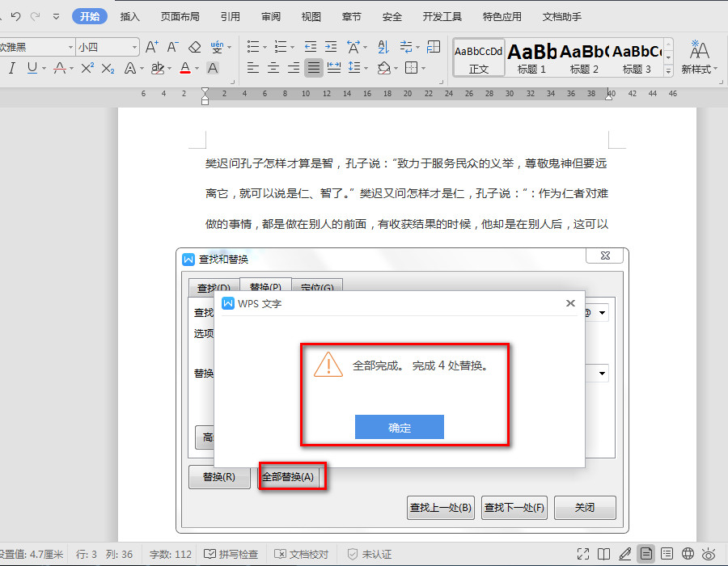Show paragraph marks icon
728x566 pixels.
click(406, 47)
